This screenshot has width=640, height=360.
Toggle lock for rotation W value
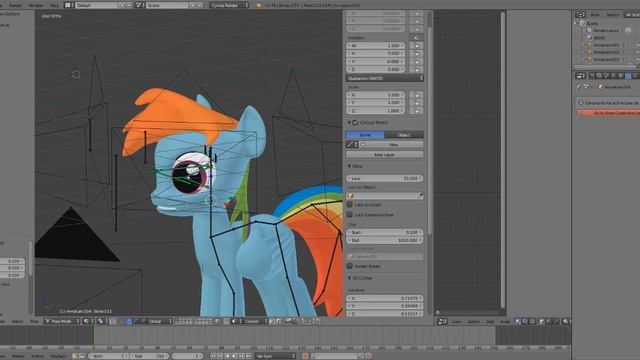(417, 46)
